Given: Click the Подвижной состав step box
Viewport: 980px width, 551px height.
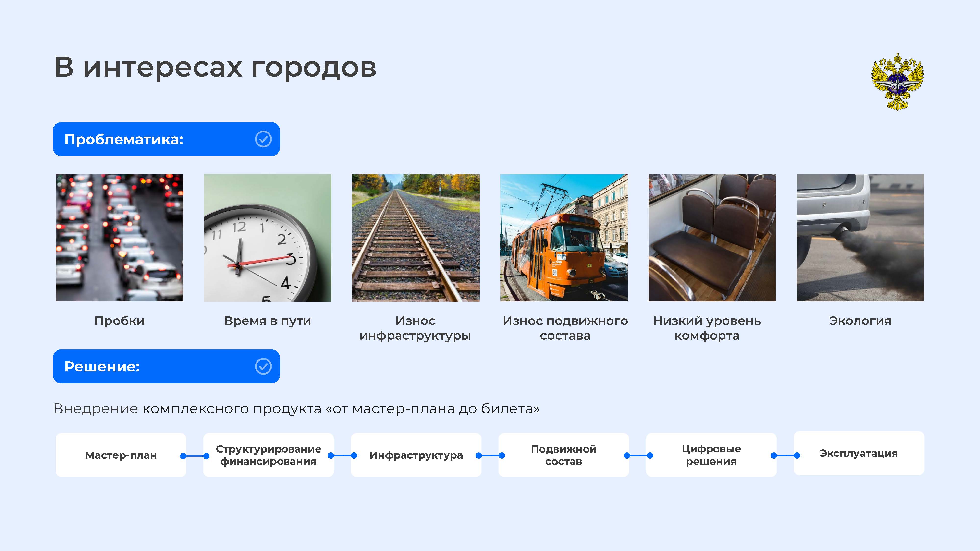Looking at the screenshot, I should pyautogui.click(x=563, y=455).
